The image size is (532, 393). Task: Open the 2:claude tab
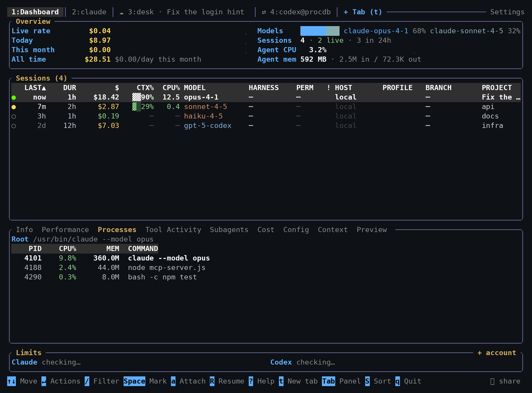(89, 12)
